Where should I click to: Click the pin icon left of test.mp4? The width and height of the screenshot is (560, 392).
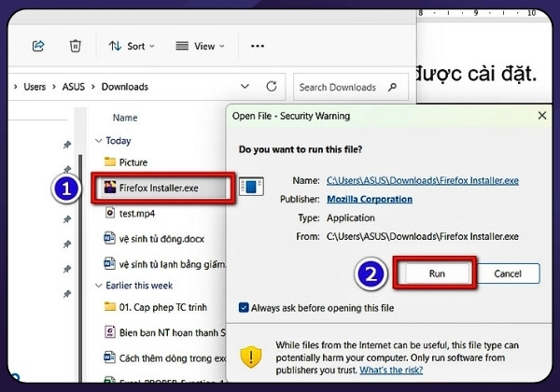click(x=67, y=219)
